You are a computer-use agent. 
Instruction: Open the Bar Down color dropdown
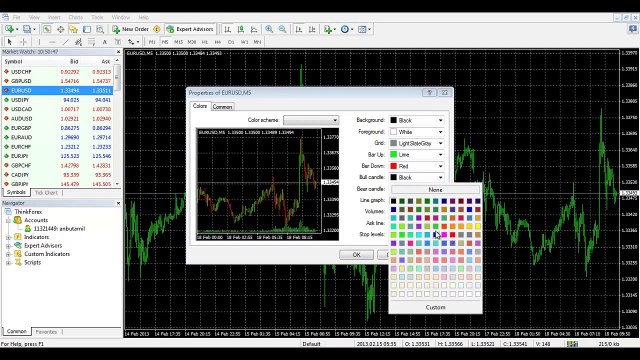coord(416,166)
